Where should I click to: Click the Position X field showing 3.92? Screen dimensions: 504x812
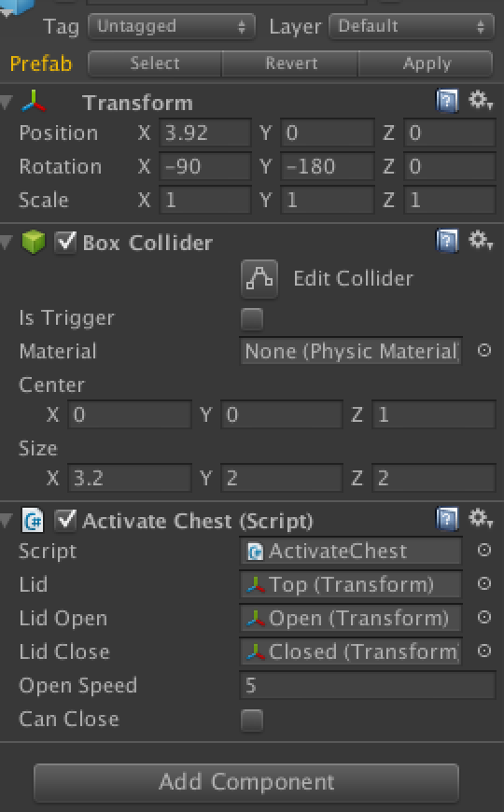pyautogui.click(x=205, y=133)
